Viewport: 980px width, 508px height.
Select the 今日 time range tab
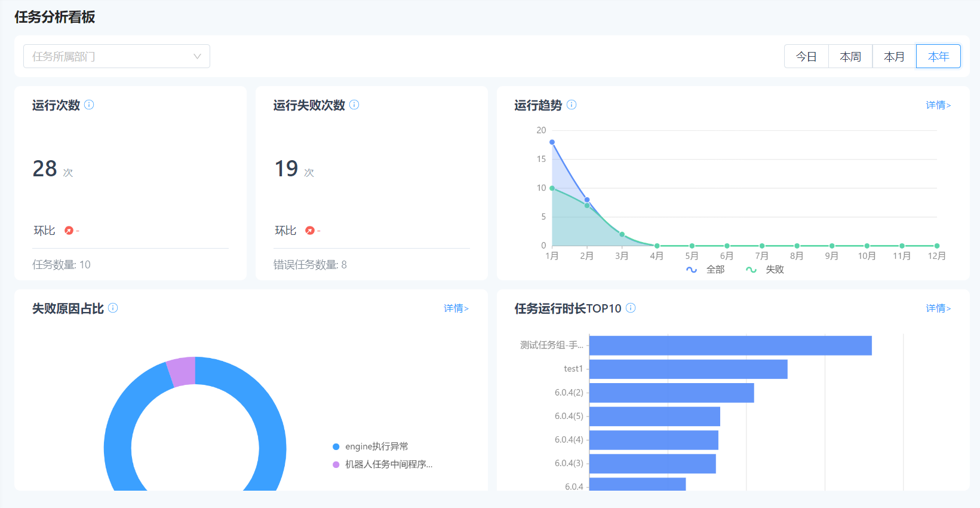coord(806,56)
